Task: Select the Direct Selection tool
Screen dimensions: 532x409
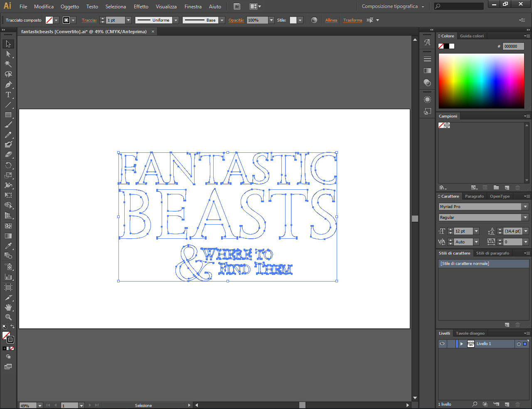Action: click(8, 54)
